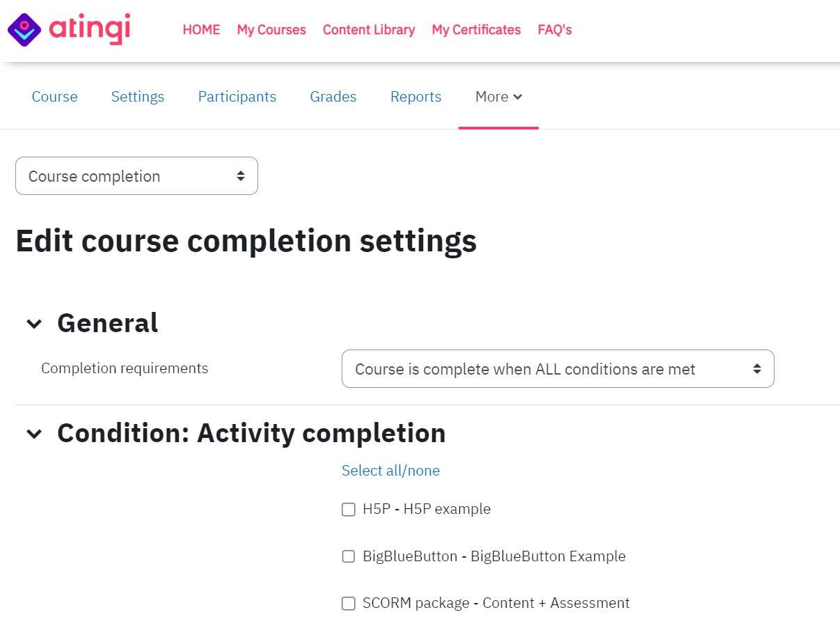Switch to the Course tab
Screen dimensions: 840x619
(54, 97)
